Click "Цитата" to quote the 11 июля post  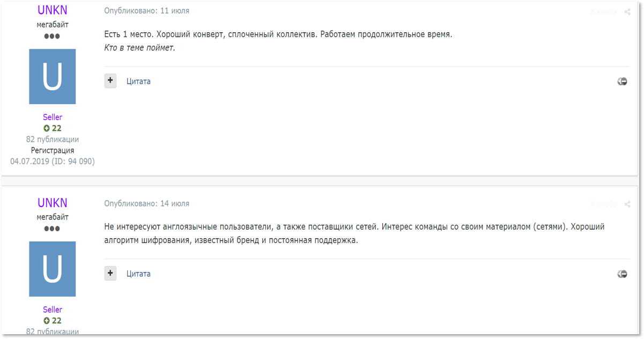138,82
